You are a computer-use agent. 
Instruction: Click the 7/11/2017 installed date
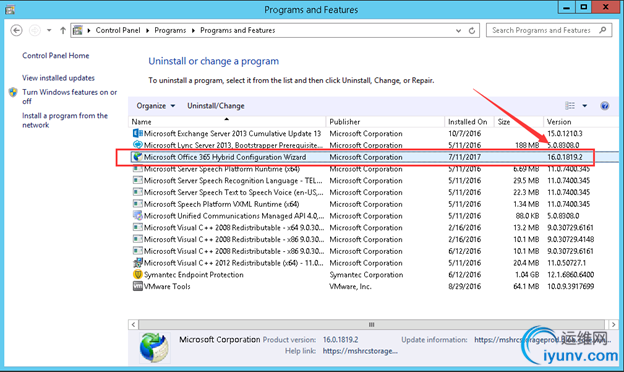click(x=464, y=157)
